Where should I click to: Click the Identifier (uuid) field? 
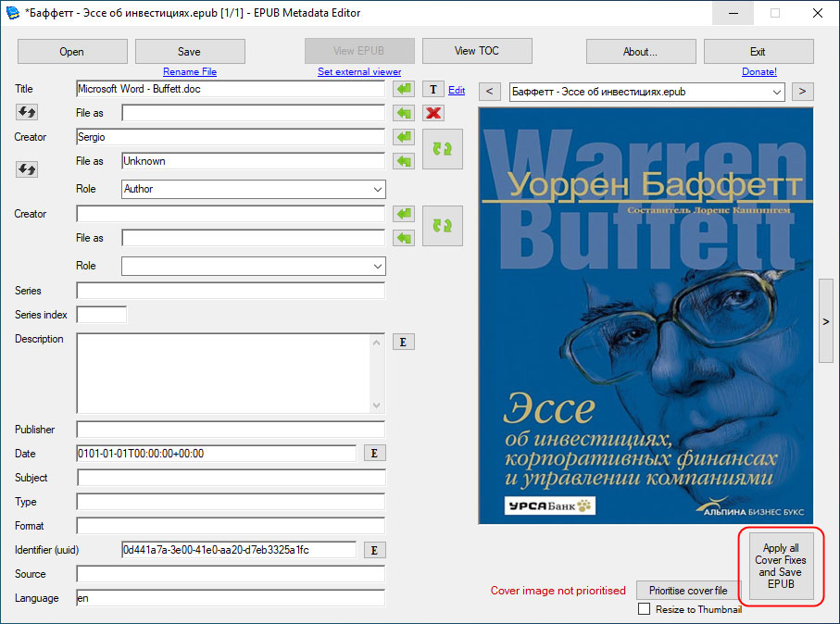tap(239, 550)
